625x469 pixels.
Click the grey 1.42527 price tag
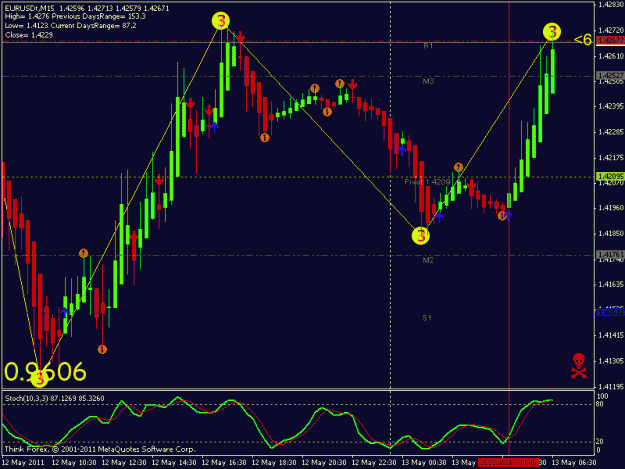coord(610,75)
